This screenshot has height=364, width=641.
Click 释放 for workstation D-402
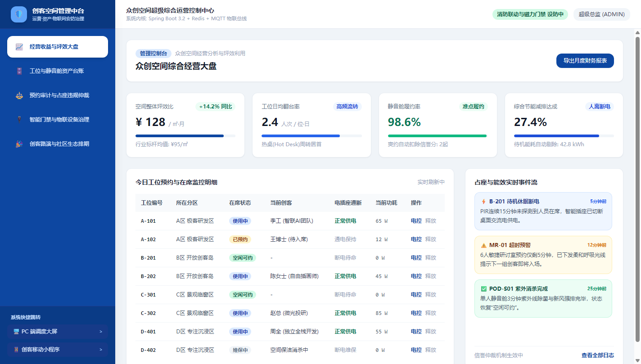tap(431, 350)
